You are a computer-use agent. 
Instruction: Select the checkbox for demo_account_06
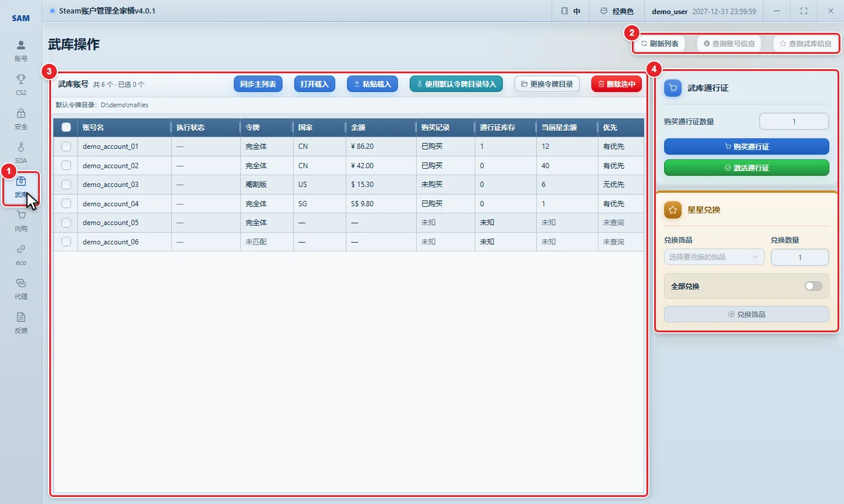point(66,241)
